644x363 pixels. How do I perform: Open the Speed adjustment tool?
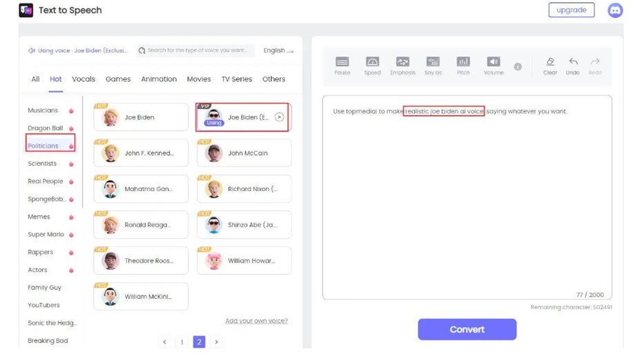pyautogui.click(x=372, y=62)
